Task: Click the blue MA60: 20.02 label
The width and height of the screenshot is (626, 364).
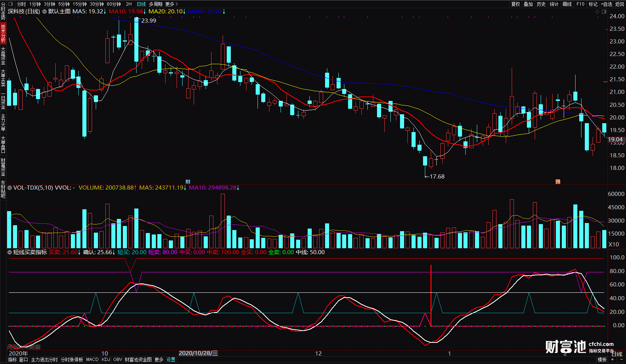Action: [x=207, y=12]
